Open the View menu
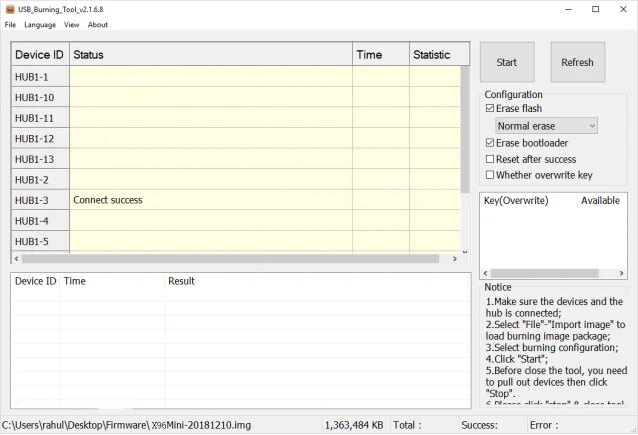 point(72,24)
